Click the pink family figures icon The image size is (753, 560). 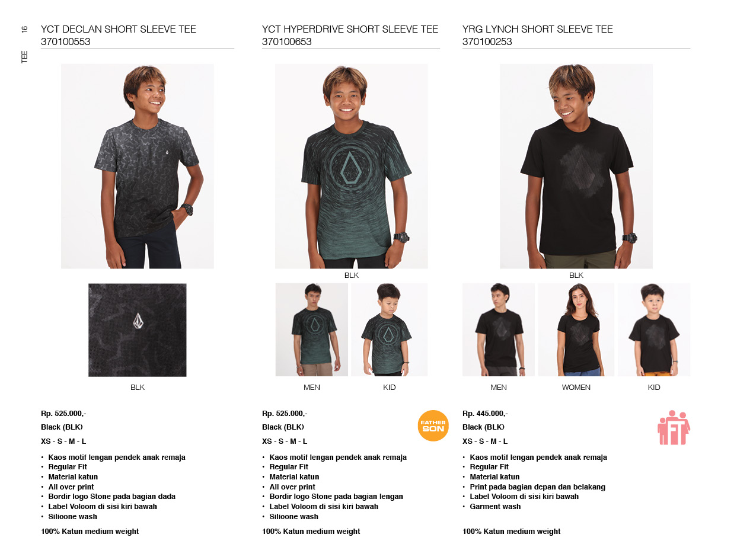coord(674,427)
